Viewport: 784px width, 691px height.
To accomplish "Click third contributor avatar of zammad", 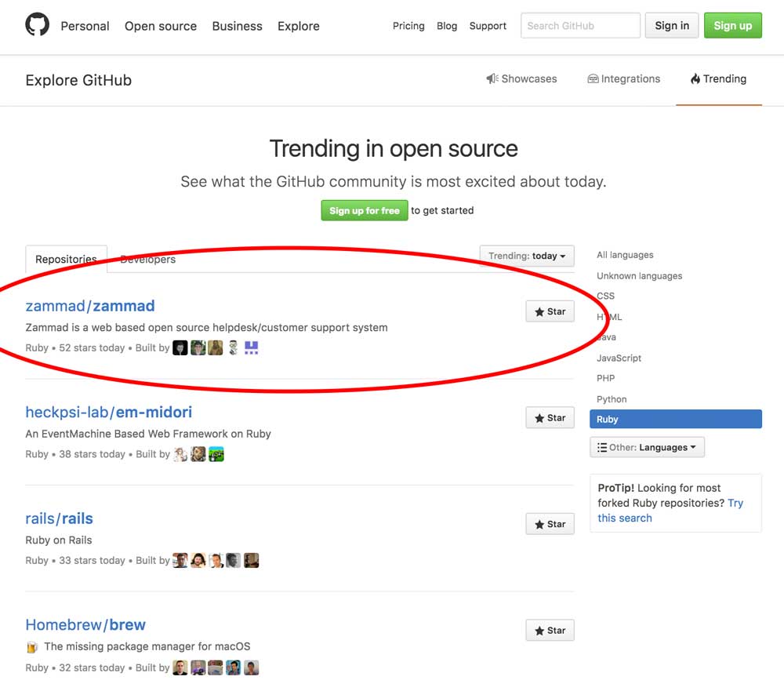I will click(216, 347).
